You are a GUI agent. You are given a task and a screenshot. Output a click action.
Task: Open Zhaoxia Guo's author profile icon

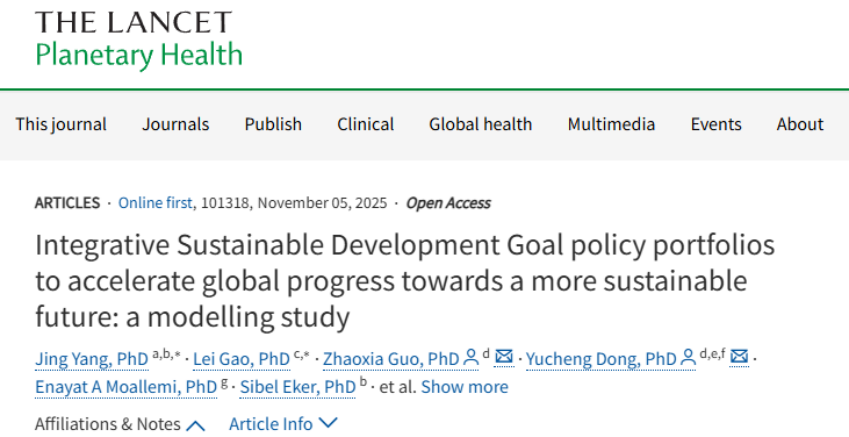(470, 357)
